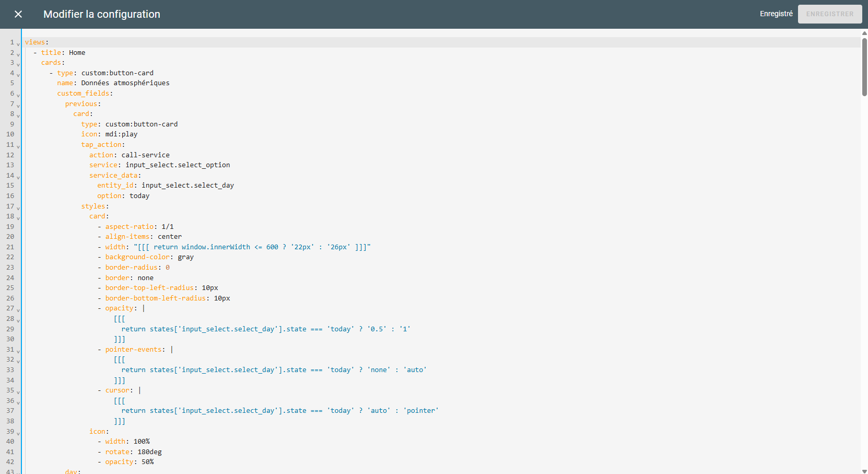Viewport: 868px width, 474px height.
Task: Click the scrollbar down arrow
Action: [x=864, y=470]
